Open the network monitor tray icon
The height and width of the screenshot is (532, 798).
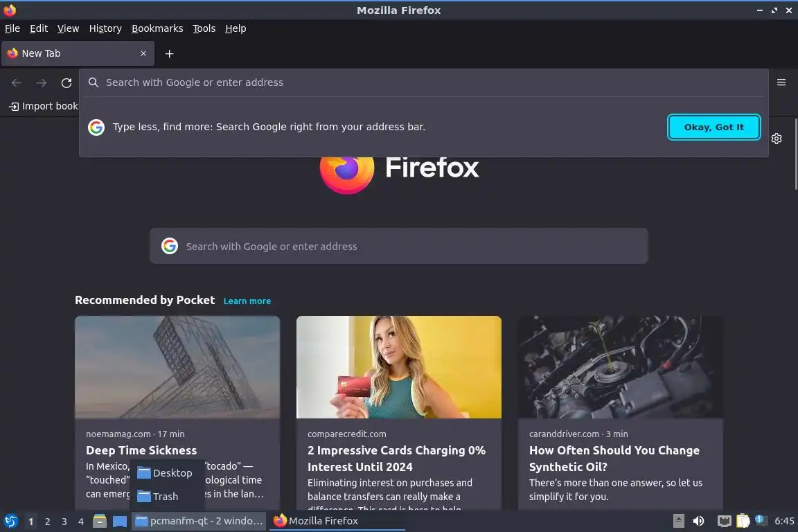(724, 521)
